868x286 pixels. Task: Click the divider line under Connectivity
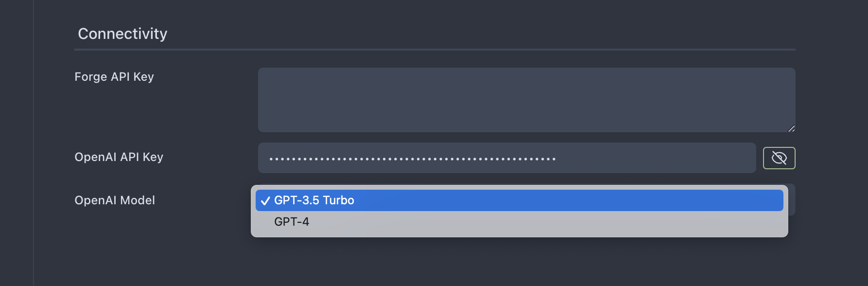[x=435, y=50]
